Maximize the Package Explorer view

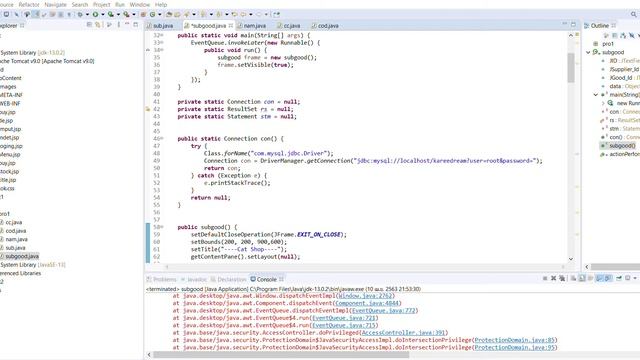pyautogui.click(x=136, y=25)
